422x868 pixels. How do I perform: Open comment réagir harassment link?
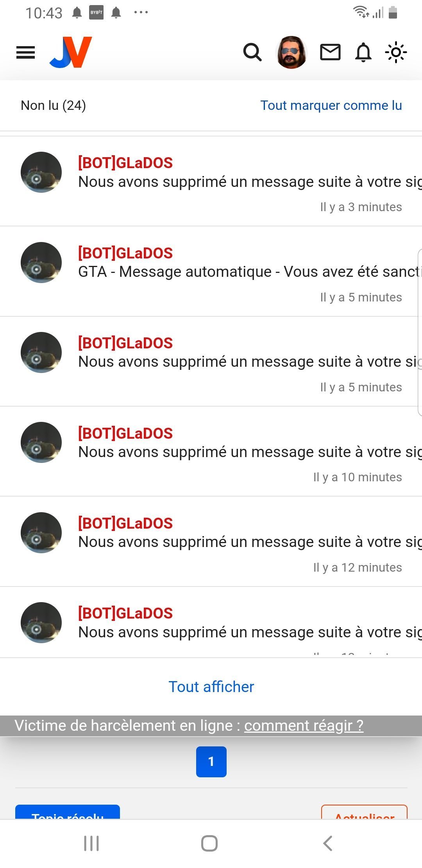tap(304, 726)
